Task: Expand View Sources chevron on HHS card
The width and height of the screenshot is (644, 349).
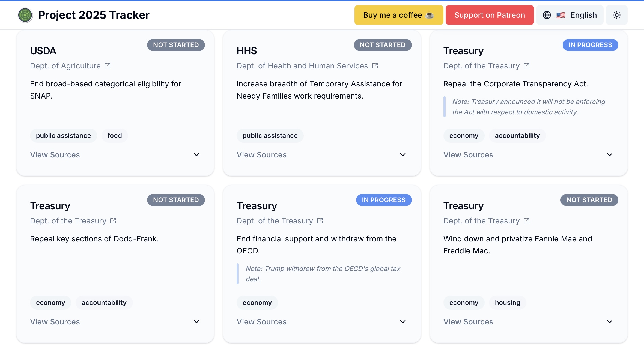Action: 403,155
